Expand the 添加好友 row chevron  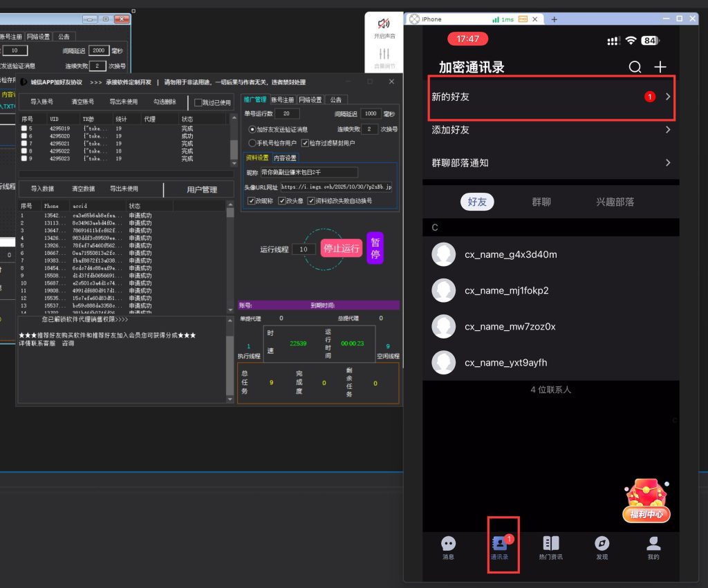coord(668,130)
